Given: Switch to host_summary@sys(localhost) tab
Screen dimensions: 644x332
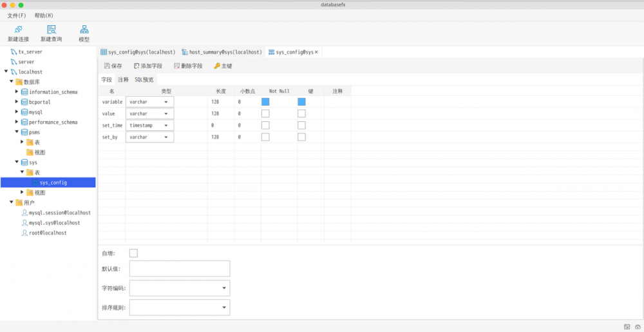Looking at the screenshot, I should 222,52.
